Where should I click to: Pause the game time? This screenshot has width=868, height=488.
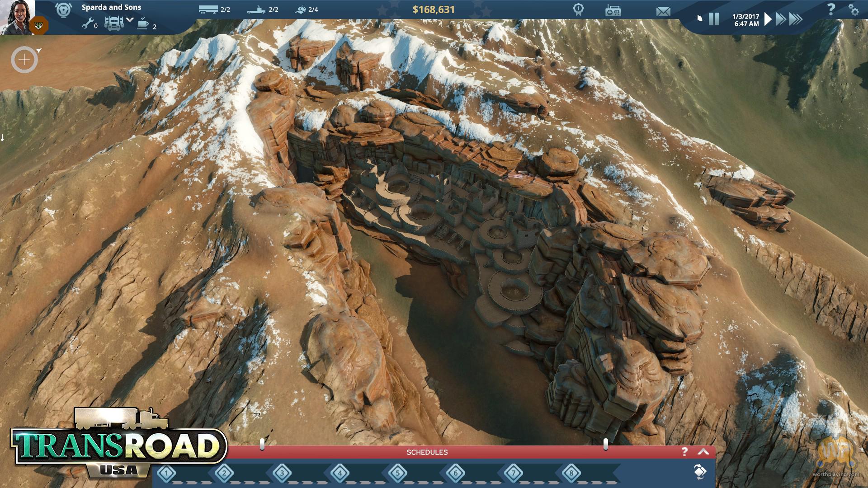[x=714, y=19]
